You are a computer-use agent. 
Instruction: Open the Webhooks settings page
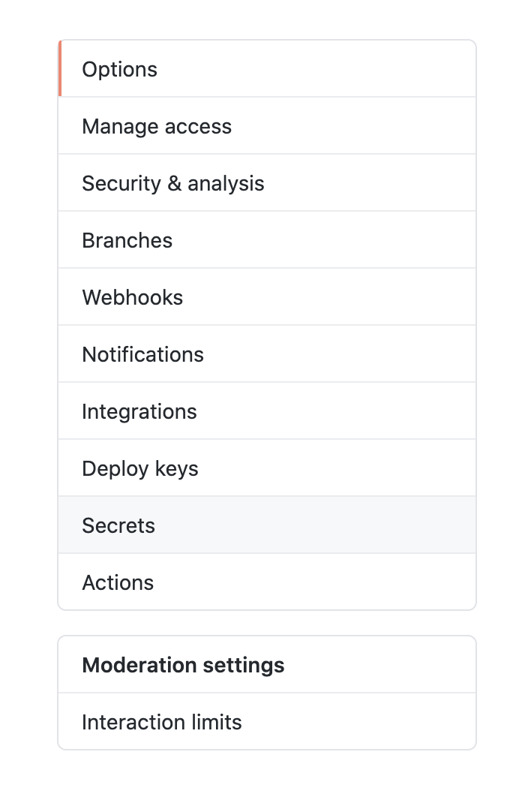point(133,297)
